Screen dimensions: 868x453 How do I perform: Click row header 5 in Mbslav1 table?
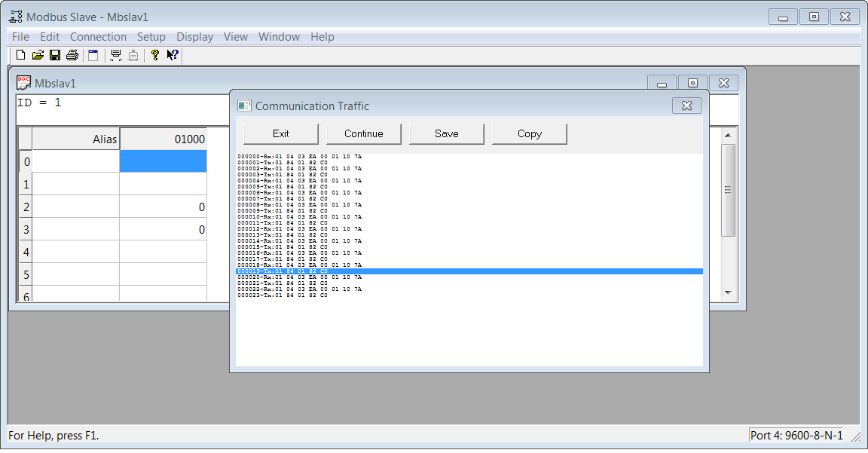pyautogui.click(x=26, y=274)
